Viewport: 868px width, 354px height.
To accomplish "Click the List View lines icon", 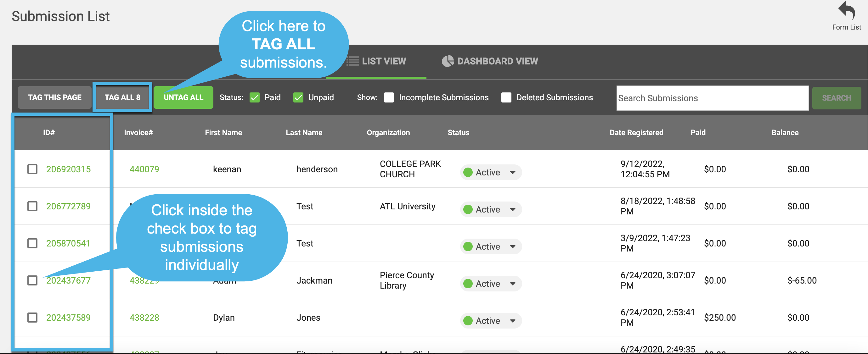I will [x=352, y=61].
